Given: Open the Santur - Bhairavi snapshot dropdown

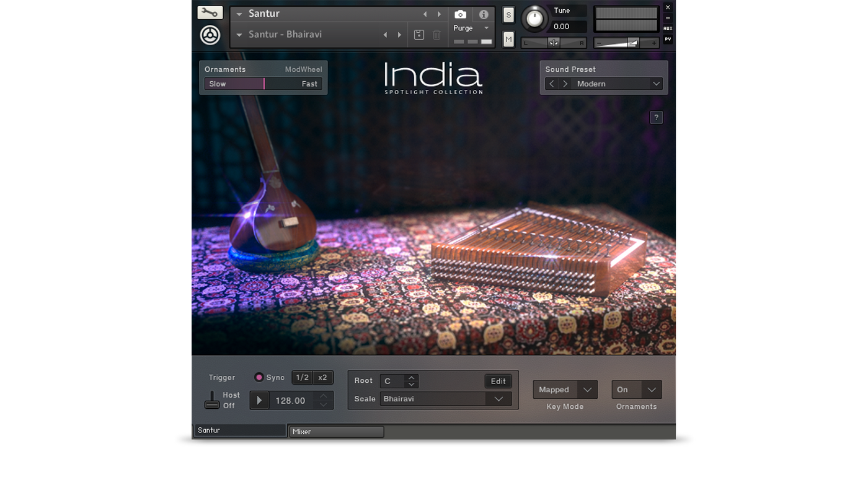Looking at the screenshot, I should click(x=239, y=35).
